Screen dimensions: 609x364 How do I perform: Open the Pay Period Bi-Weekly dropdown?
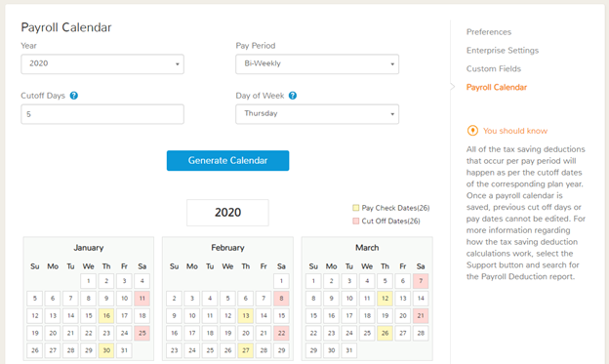coord(317,64)
